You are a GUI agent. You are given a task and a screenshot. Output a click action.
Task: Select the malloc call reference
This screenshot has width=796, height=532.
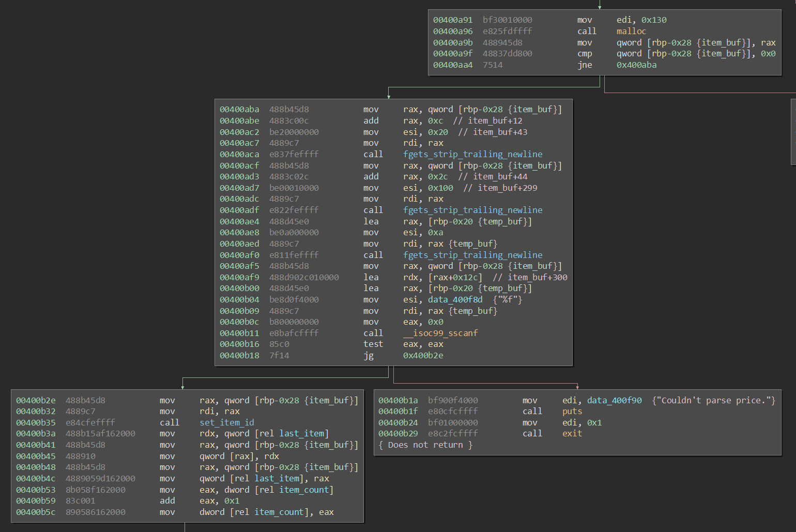coord(631,31)
